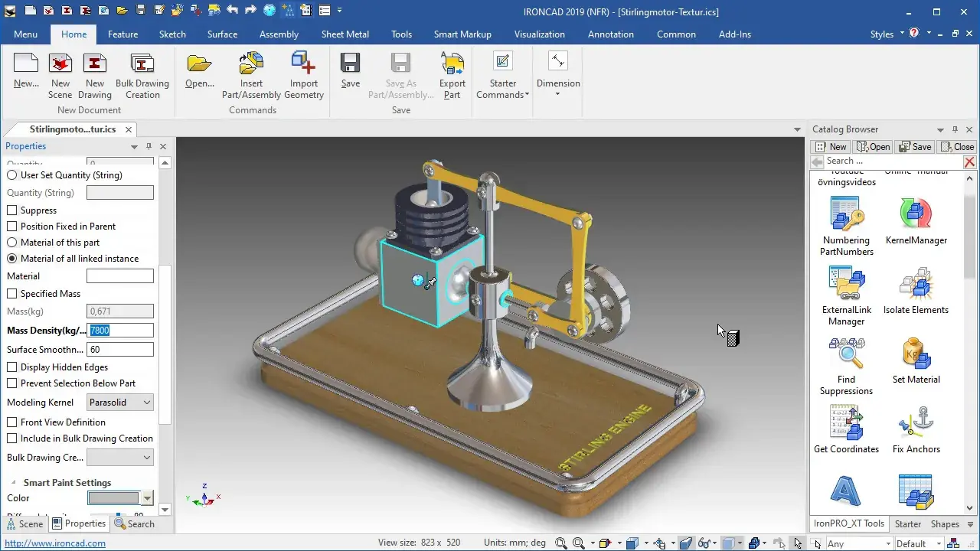Select the Fix Anchors tool

[916, 429]
